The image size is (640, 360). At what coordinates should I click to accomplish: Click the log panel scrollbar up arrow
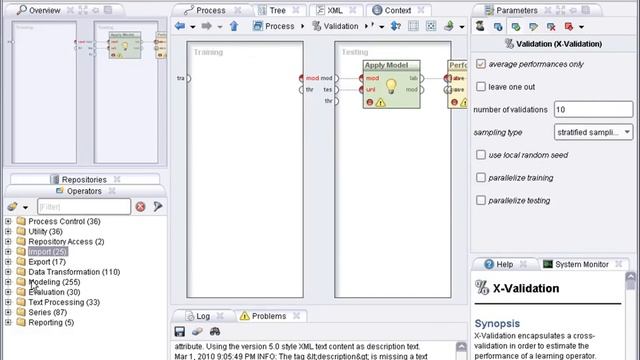click(x=461, y=347)
